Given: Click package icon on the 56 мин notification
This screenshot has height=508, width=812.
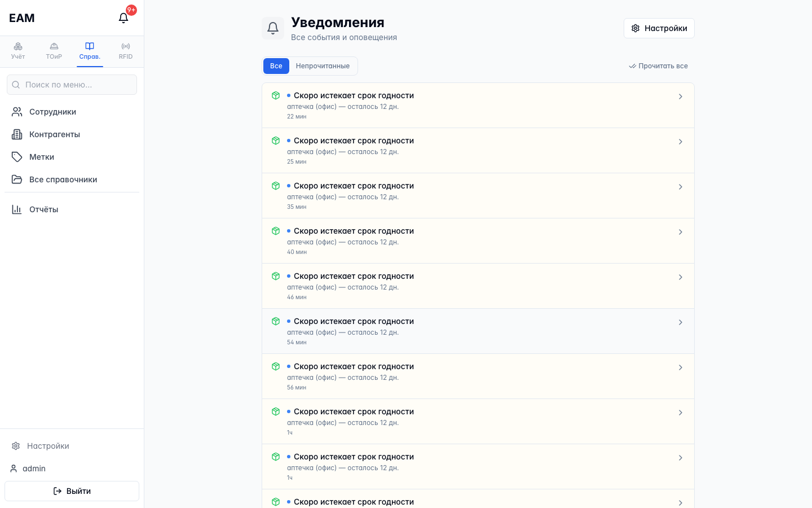Looking at the screenshot, I should [276, 366].
